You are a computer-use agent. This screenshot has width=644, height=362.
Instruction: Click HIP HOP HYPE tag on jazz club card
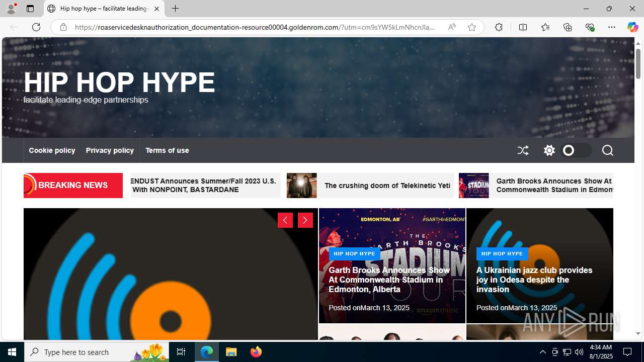pyautogui.click(x=502, y=253)
